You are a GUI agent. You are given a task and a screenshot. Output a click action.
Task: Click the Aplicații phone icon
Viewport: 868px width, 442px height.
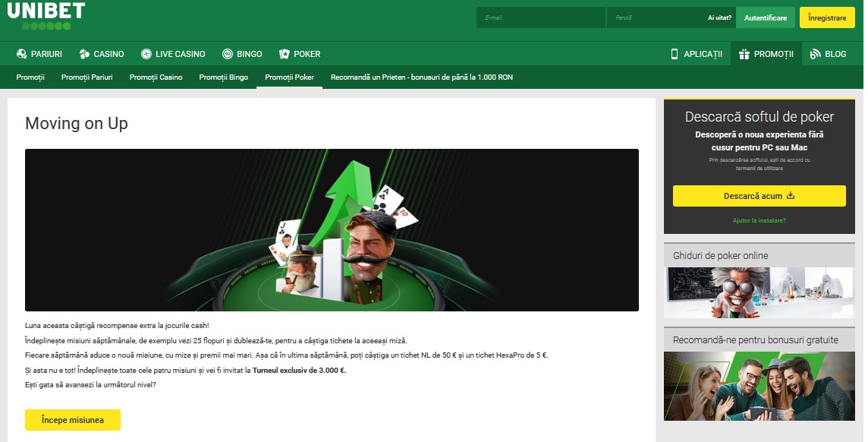[675, 54]
